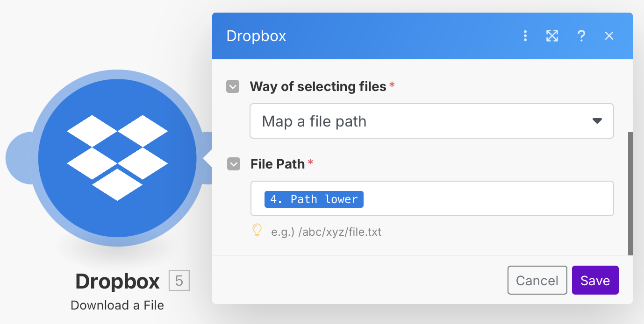This screenshot has height=324, width=644.
Task: Click the Dropbox dialog title text
Action: click(x=256, y=36)
